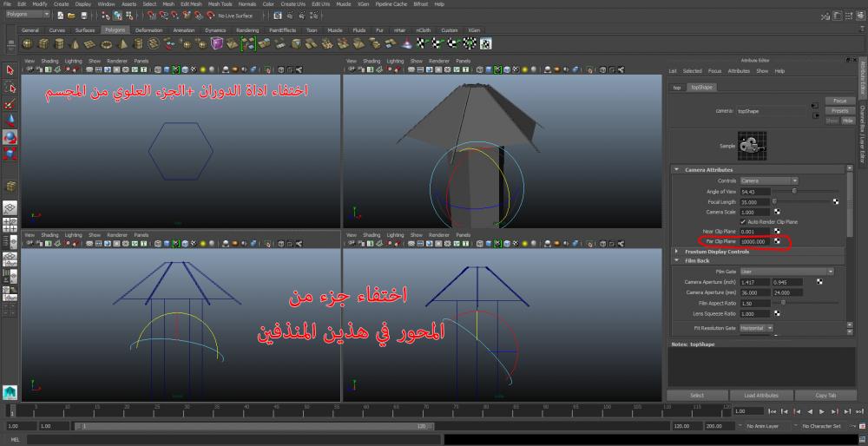Create a polygon pyramid from the shelf
Viewport: 868px width, 446px height.
click(122, 43)
